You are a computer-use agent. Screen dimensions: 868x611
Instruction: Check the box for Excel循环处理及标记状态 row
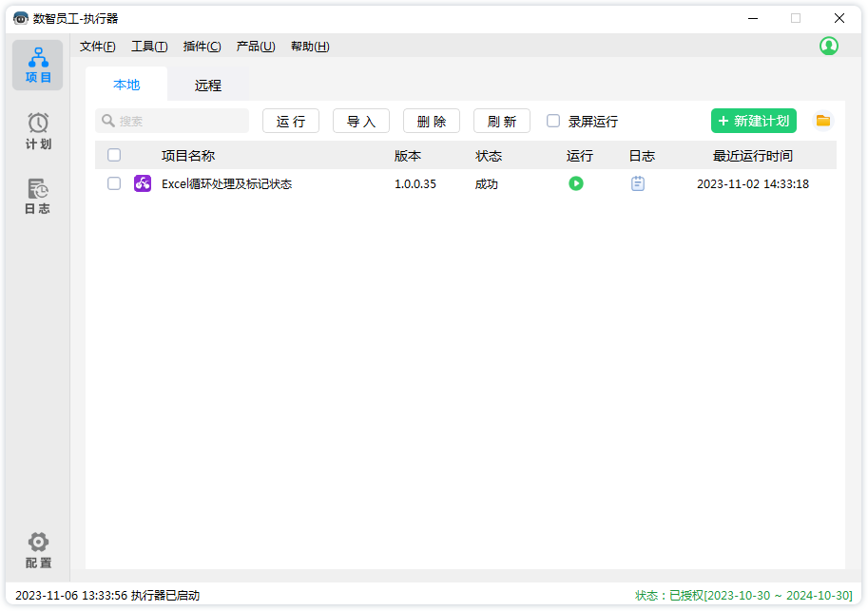click(x=114, y=183)
